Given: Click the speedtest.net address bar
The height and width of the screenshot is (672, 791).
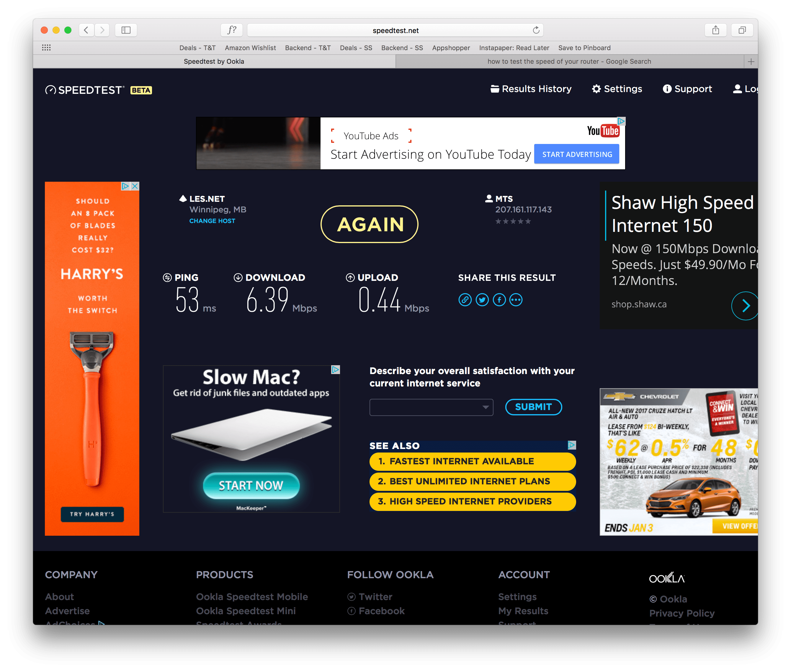Looking at the screenshot, I should 395,30.
